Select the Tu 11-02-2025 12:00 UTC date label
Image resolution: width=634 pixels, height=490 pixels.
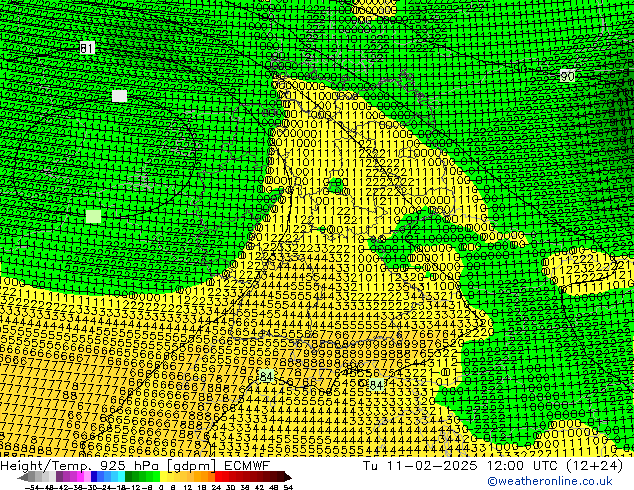(493, 466)
